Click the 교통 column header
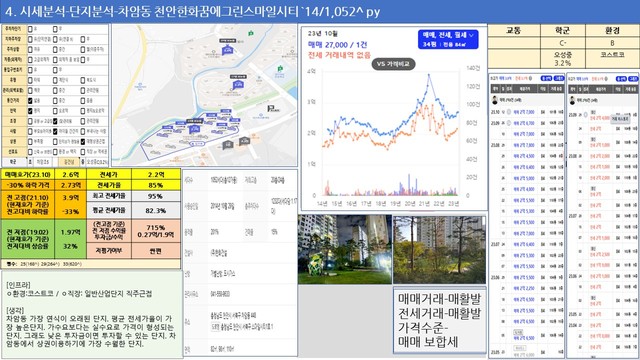640x360 pixels. click(x=514, y=30)
